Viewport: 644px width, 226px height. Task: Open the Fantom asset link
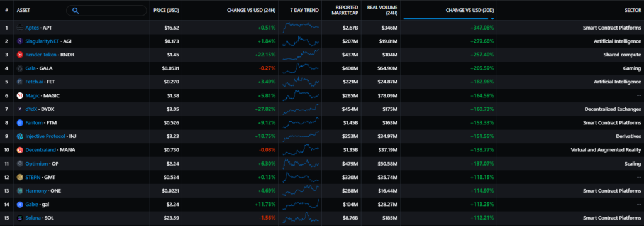[34, 122]
